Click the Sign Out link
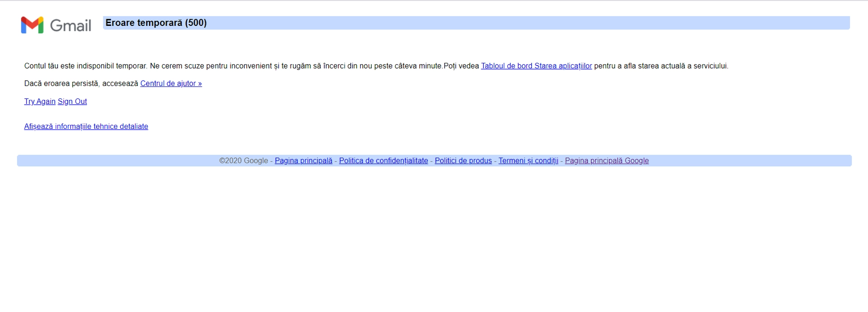This screenshot has height=312, width=868. point(72,102)
